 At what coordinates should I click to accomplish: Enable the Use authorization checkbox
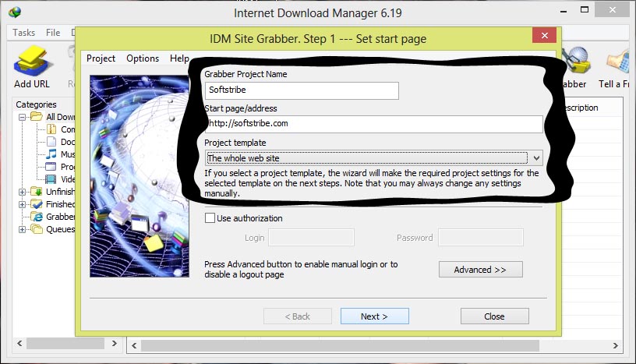click(x=210, y=218)
